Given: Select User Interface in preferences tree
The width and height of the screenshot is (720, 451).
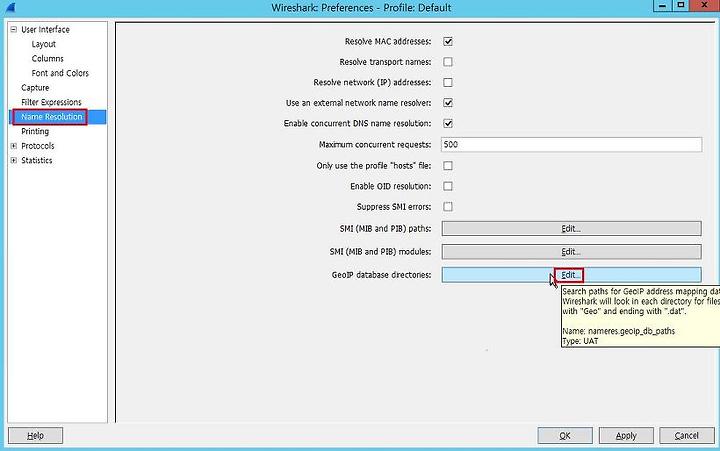Looking at the screenshot, I should pos(45,29).
